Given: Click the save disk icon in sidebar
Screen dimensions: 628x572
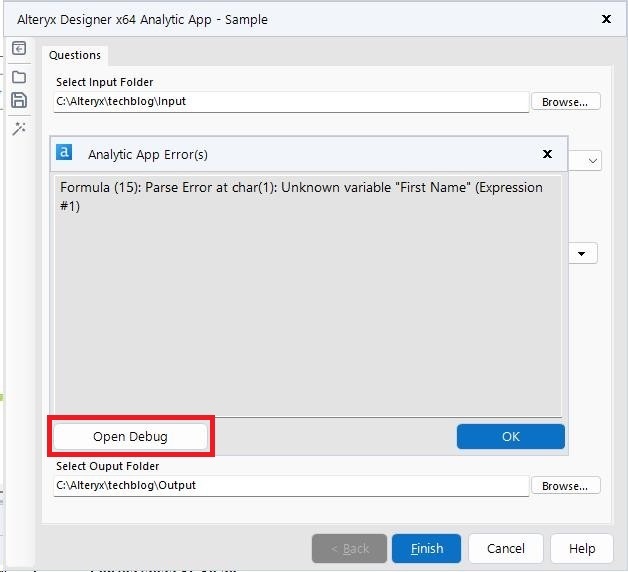Looking at the screenshot, I should tap(18, 100).
